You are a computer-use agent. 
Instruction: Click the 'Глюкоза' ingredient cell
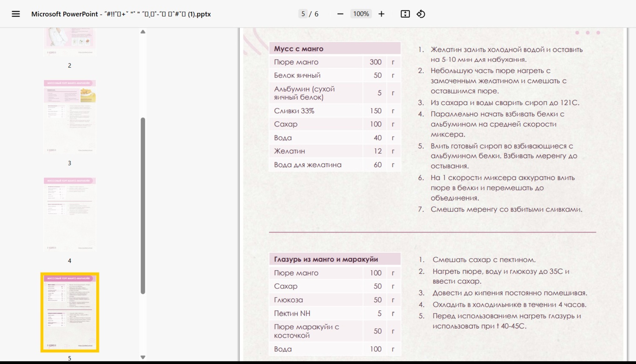point(316,300)
